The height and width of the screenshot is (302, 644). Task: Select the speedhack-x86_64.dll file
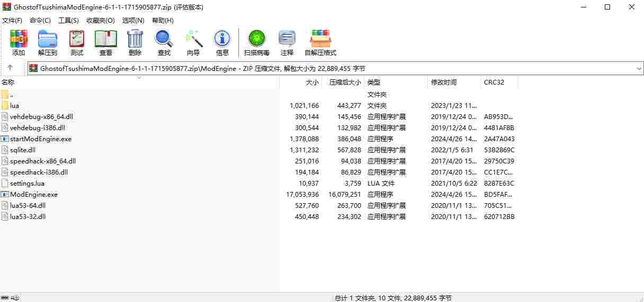(x=43, y=161)
